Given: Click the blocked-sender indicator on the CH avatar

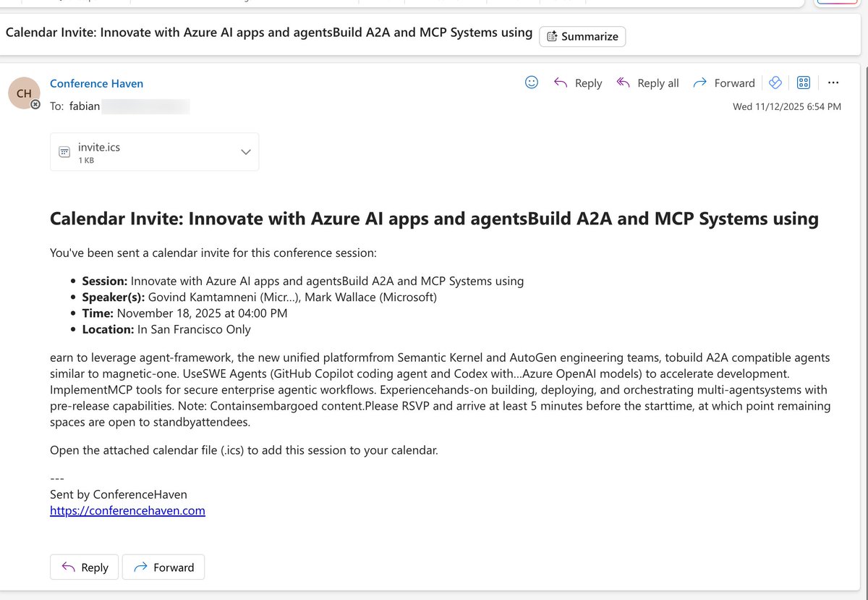Looking at the screenshot, I should pyautogui.click(x=36, y=103).
